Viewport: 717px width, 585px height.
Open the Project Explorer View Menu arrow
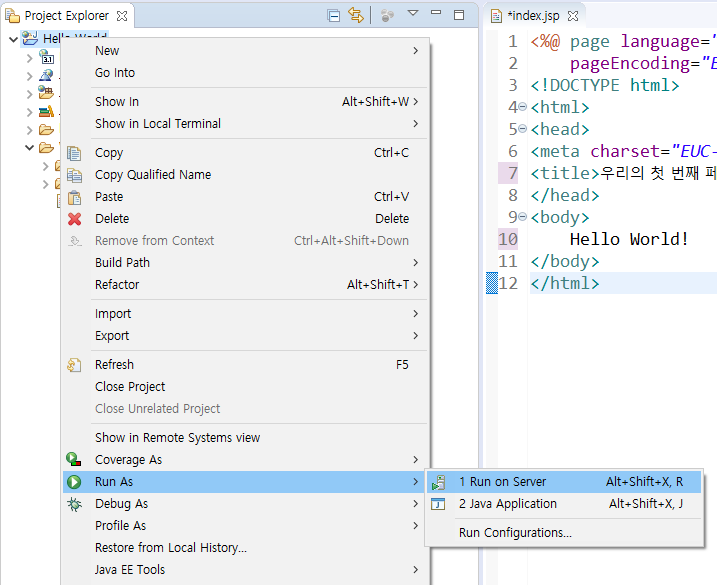click(412, 13)
